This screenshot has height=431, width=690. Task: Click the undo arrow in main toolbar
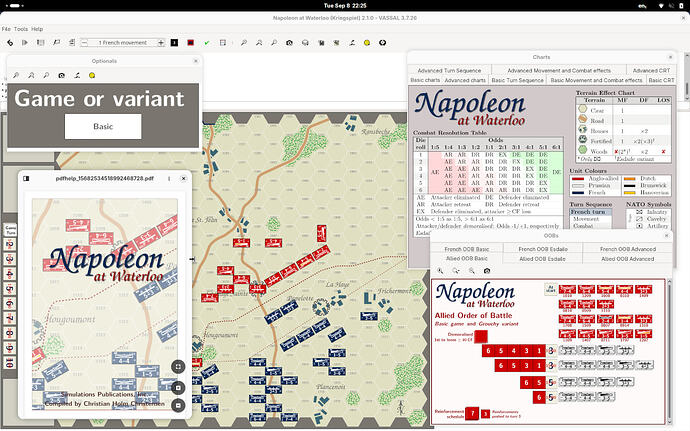click(x=10, y=43)
